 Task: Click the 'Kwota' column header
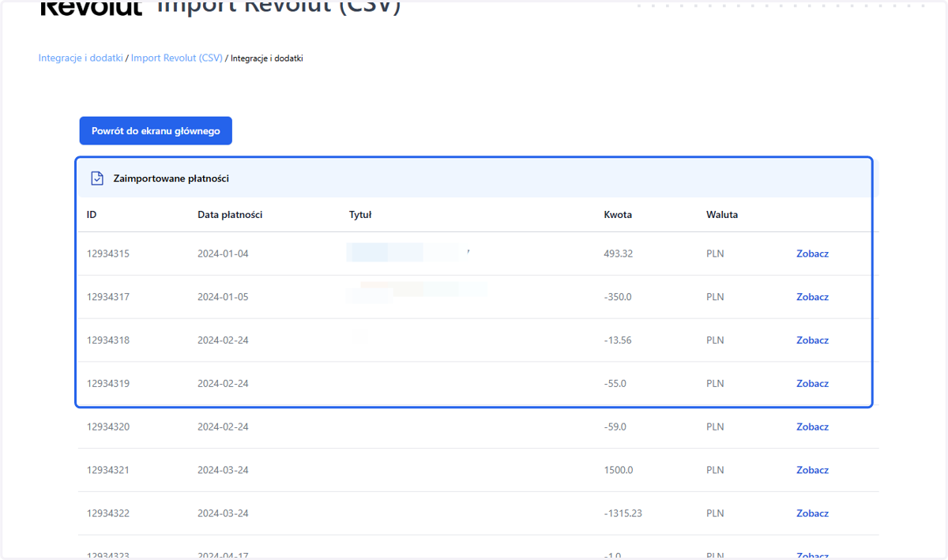tap(618, 215)
